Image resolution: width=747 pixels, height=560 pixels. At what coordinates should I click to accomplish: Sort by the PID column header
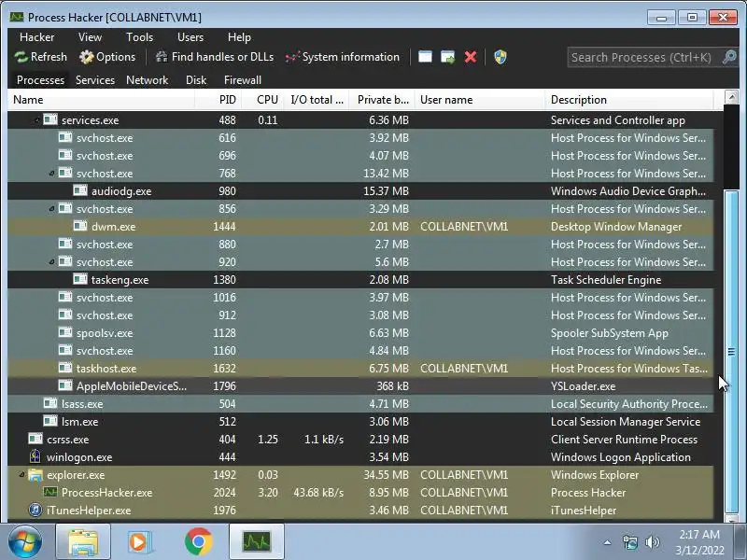(x=218, y=100)
